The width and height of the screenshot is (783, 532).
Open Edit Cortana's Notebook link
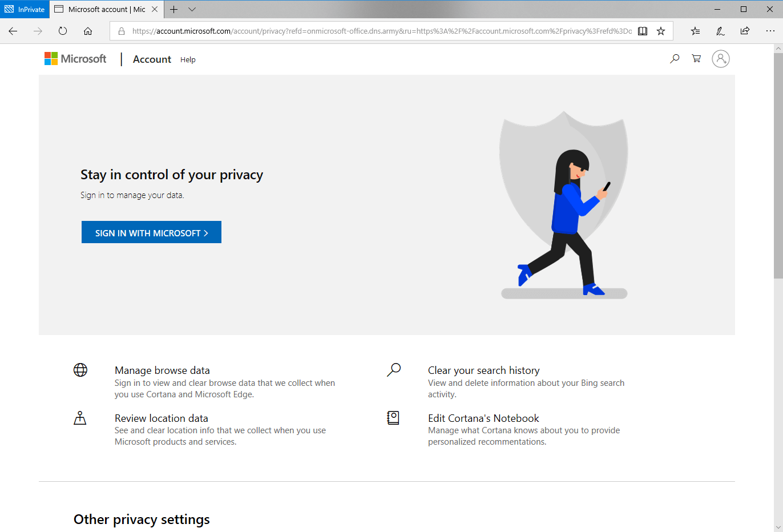(483, 418)
